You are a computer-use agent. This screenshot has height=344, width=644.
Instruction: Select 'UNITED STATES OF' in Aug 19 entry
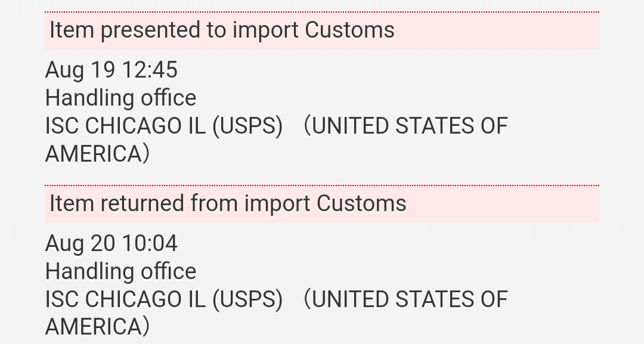(410, 126)
